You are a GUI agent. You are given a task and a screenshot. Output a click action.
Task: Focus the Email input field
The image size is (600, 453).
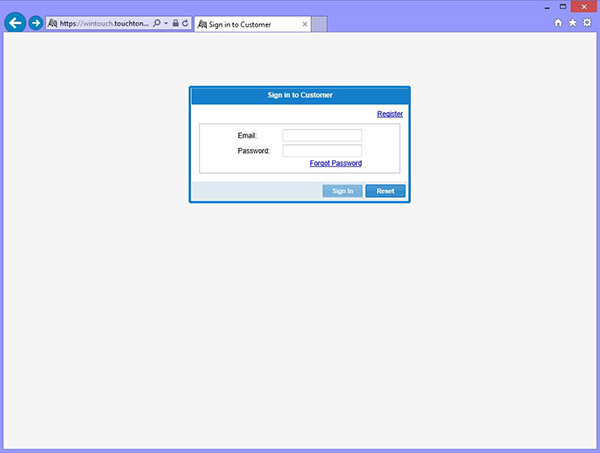322,135
